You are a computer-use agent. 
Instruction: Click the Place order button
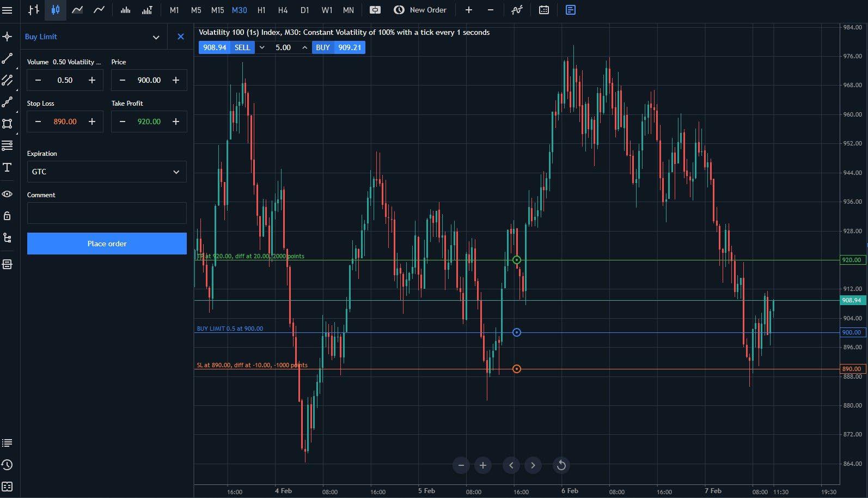coord(107,244)
